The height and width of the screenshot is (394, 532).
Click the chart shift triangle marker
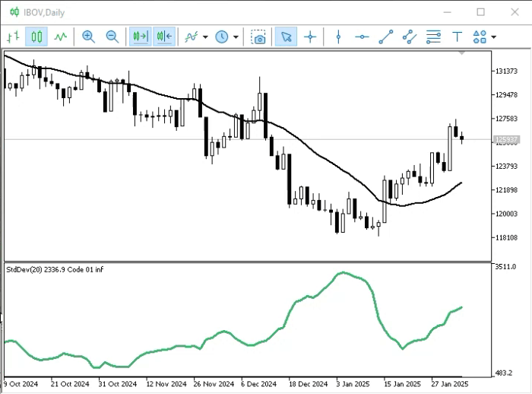(x=462, y=53)
